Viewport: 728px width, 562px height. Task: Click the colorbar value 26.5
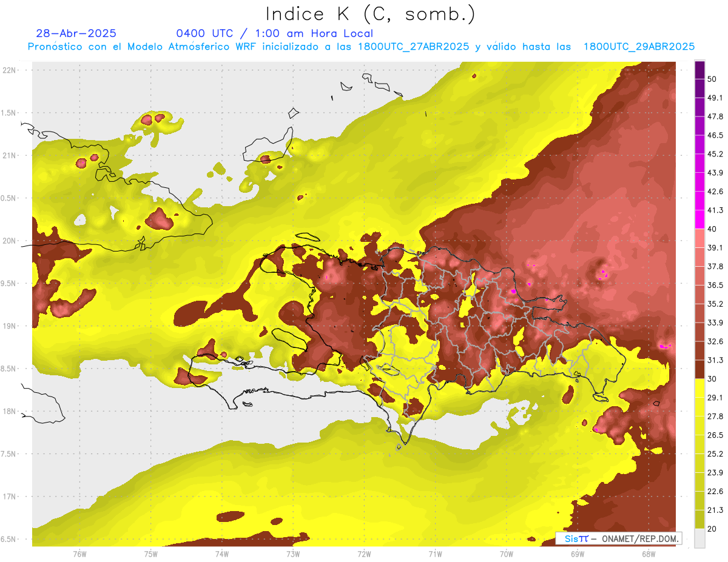click(715, 435)
